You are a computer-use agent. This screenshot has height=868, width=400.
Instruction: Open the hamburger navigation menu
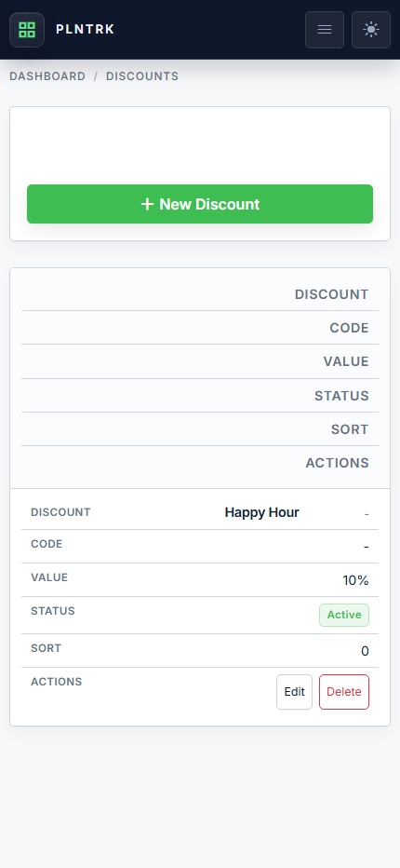point(325,30)
